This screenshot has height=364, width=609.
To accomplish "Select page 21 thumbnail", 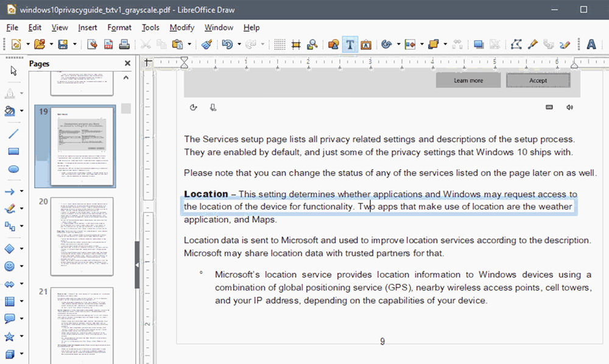I will click(x=82, y=326).
